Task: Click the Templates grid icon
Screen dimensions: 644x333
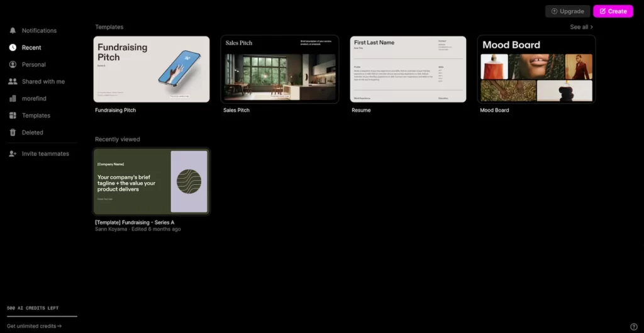Action: (13, 116)
